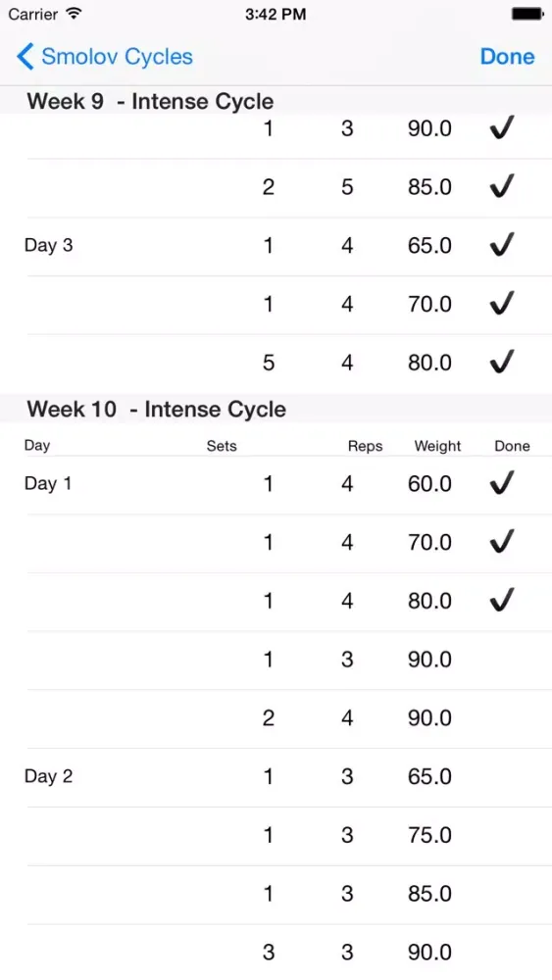This screenshot has height=980, width=552.
Task: Toggle checkmark on Week 9 Day 3 65.0 row
Action: pos(501,244)
